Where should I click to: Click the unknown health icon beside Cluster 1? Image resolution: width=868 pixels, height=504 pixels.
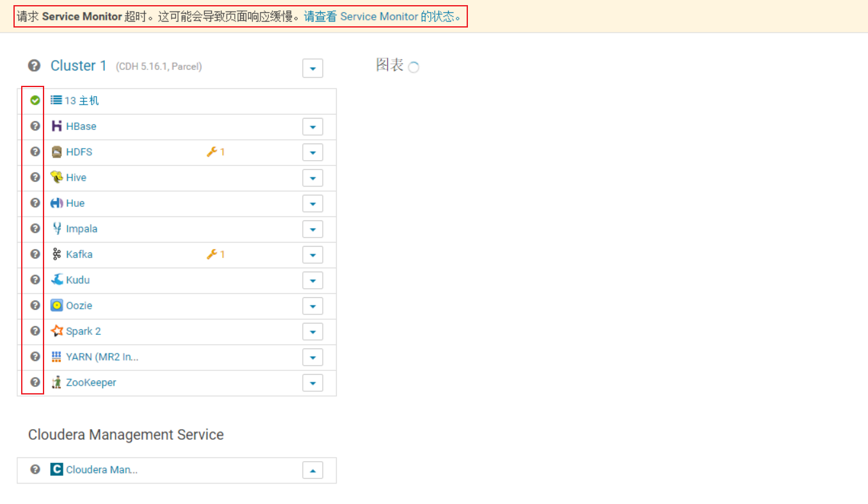[x=34, y=65]
